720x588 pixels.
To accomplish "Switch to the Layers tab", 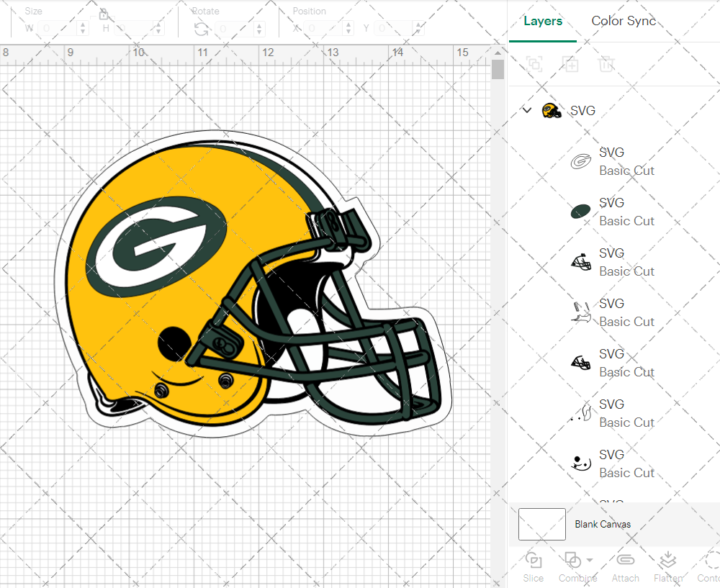I will pos(543,21).
